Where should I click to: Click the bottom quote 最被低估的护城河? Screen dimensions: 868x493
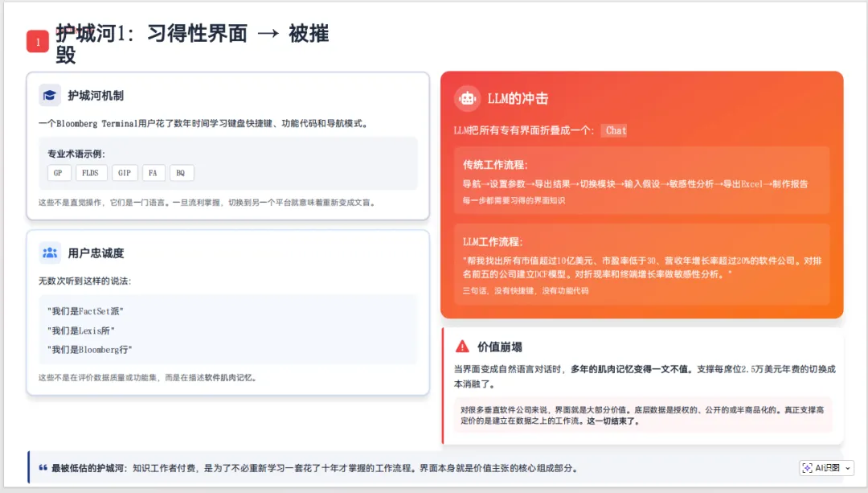pos(316,468)
